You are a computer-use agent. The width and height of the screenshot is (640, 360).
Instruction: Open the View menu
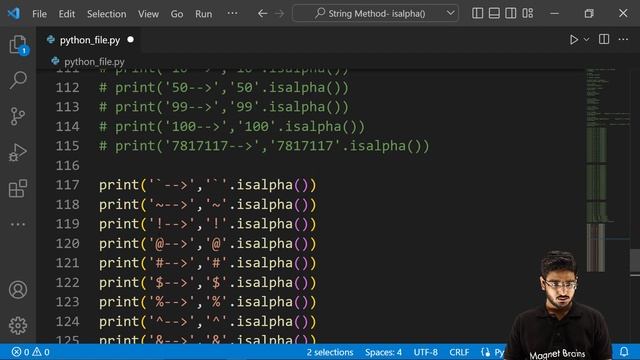[148, 14]
